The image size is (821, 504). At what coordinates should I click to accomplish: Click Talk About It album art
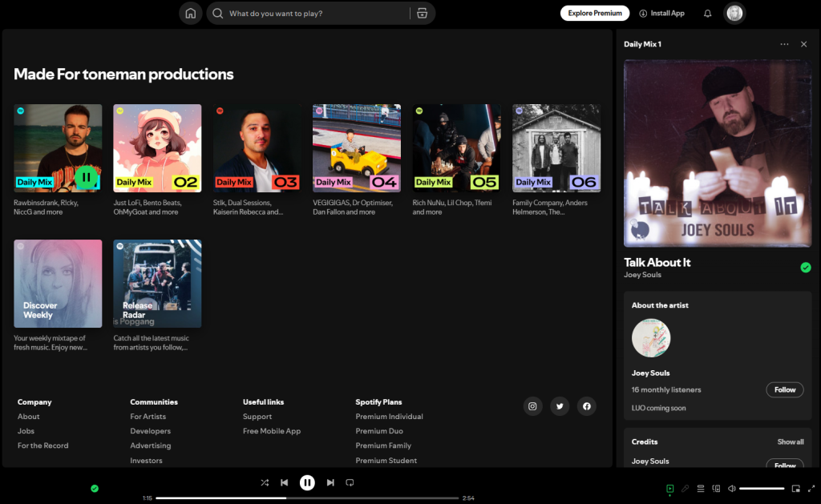click(718, 153)
